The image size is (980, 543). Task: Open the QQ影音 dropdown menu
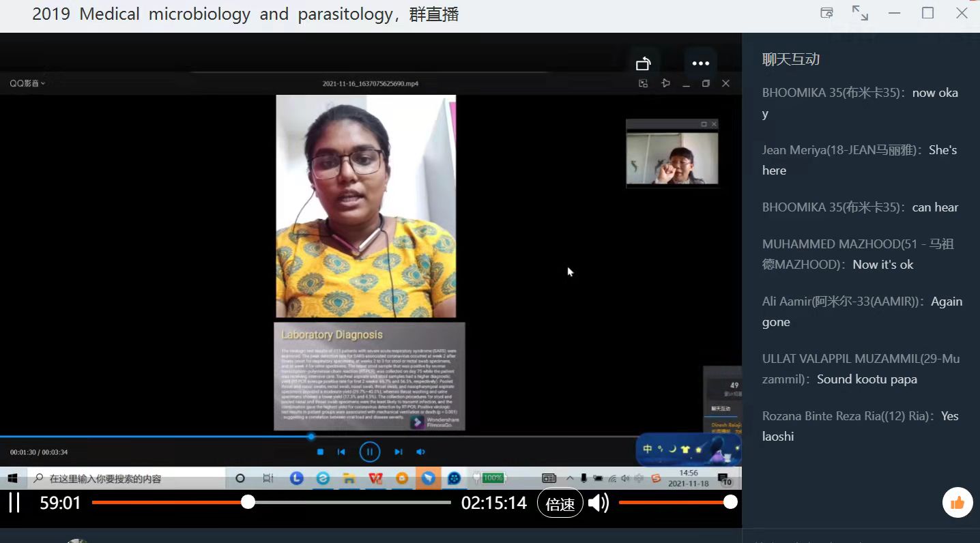pos(27,83)
